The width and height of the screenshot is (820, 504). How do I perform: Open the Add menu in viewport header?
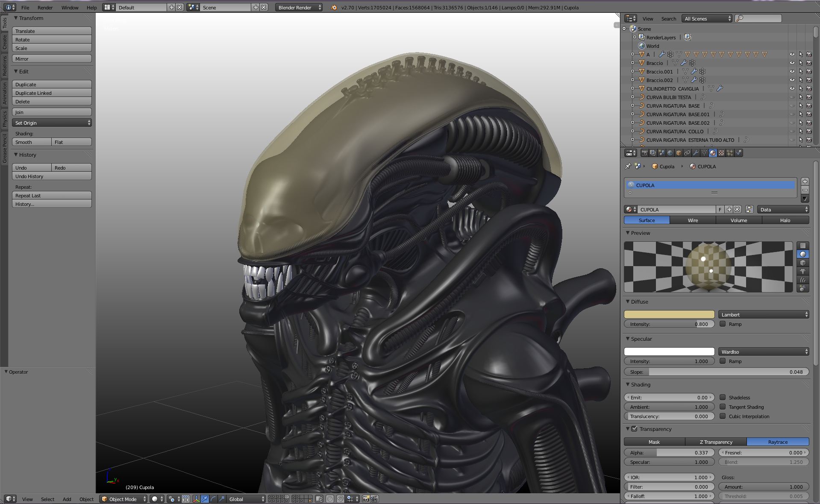(67, 499)
